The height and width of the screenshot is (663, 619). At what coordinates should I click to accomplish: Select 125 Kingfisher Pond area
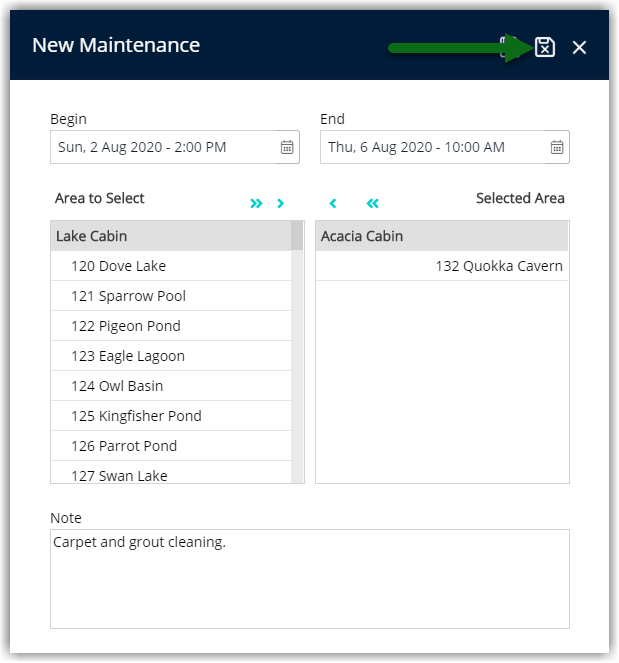click(x=171, y=416)
